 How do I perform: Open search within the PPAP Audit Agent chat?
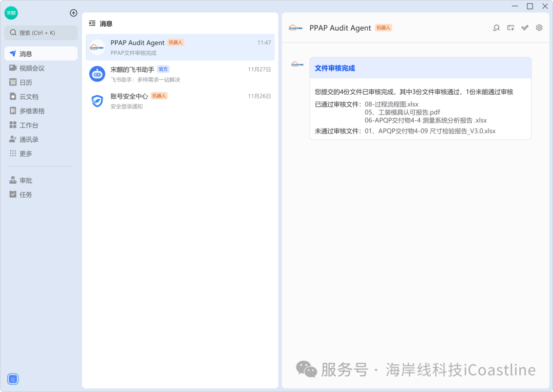pos(496,28)
